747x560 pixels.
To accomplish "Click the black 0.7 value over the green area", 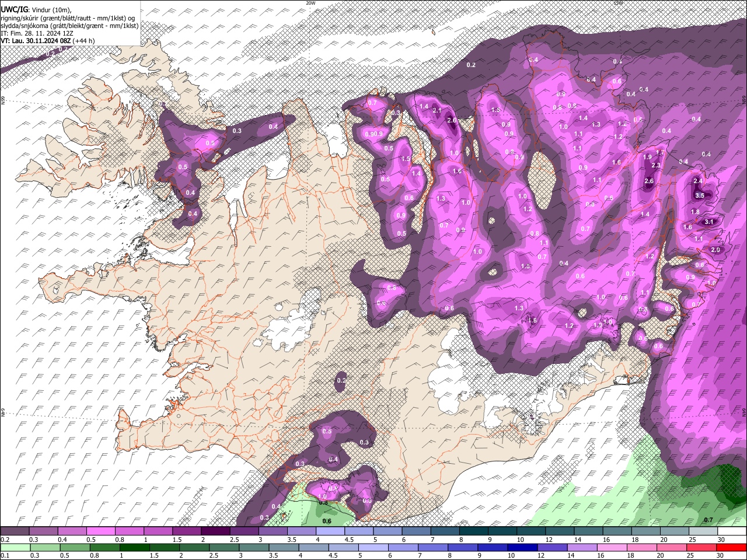I will click(708, 520).
